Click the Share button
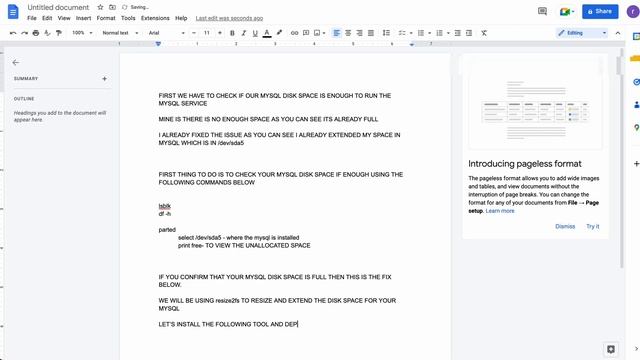Screen dimensions: 640x360 point(600,11)
